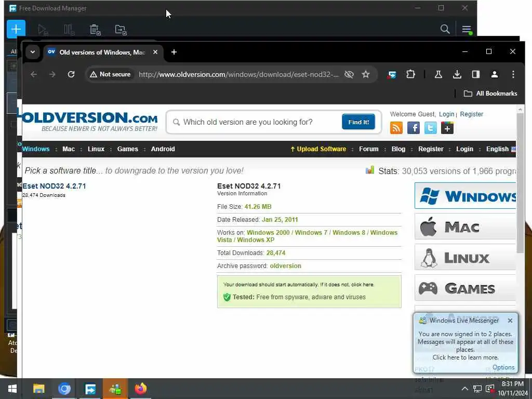Image resolution: width=532 pixels, height=399 pixels.
Task: Select Windows in the site navigation
Action: [36, 149]
